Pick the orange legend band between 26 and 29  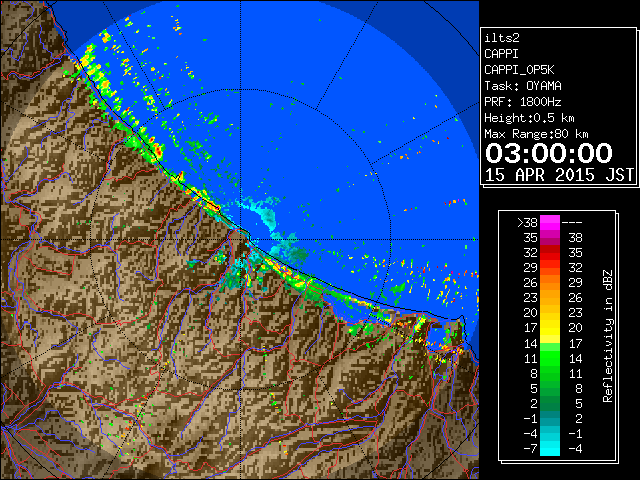tap(550, 283)
